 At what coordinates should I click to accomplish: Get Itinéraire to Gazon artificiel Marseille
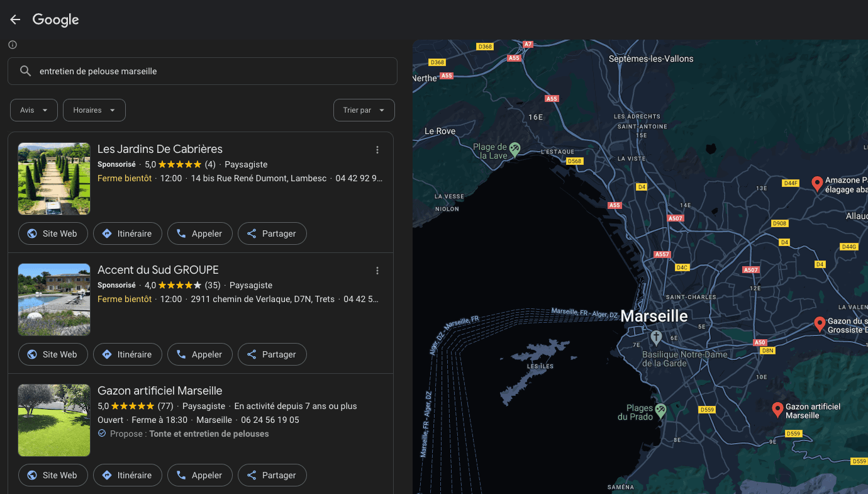[128, 475]
